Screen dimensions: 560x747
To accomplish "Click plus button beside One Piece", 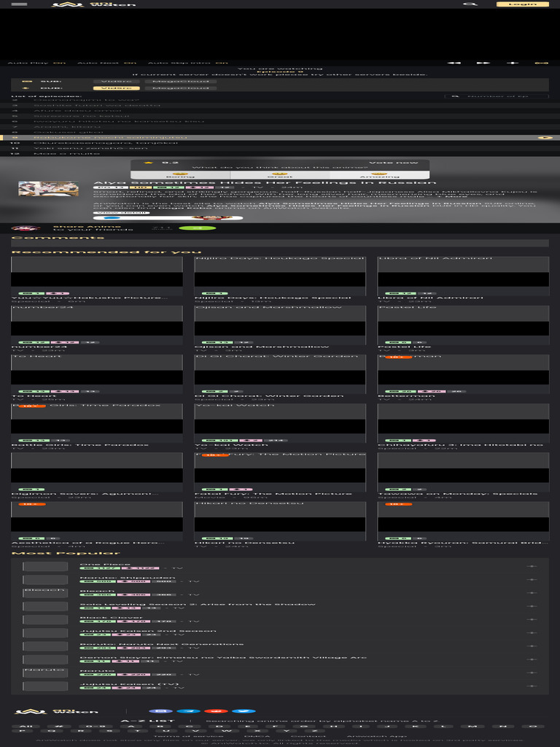I will 532,566.
